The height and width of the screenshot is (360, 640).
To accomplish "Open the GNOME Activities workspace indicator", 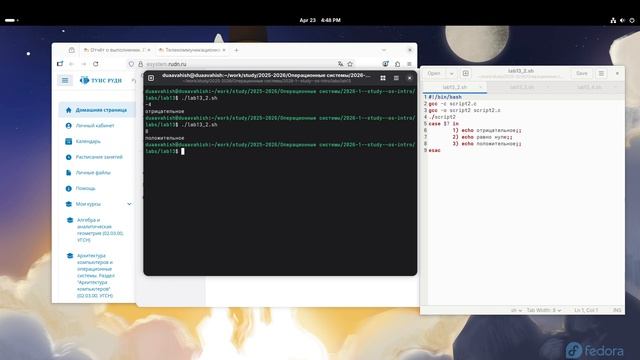I will point(11,20).
